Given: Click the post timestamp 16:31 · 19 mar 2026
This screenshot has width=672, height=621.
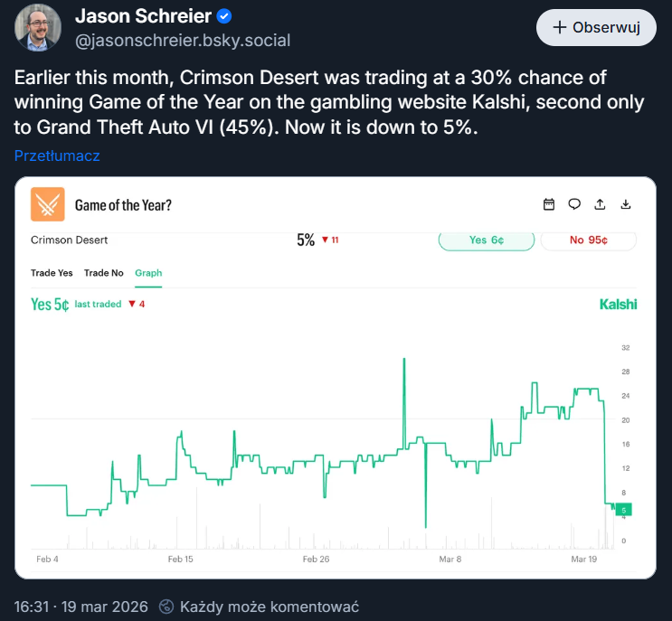Looking at the screenshot, I should point(79,607).
